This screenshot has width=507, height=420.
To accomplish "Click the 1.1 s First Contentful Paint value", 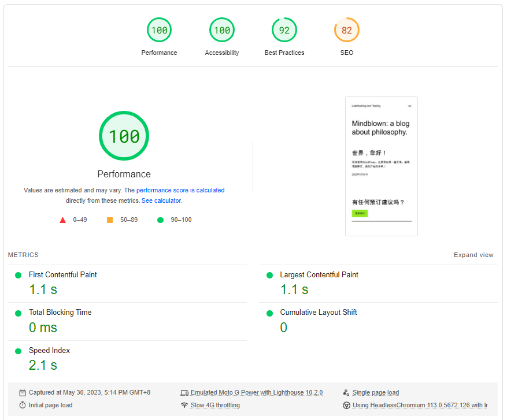I will tap(43, 289).
